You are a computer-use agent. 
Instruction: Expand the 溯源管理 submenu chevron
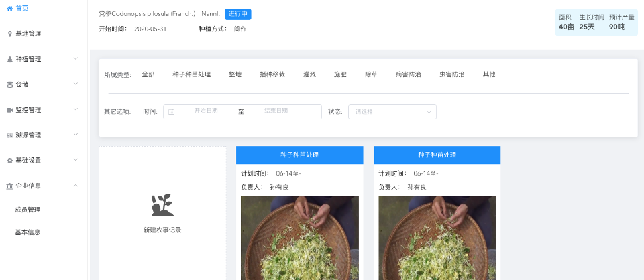click(76, 135)
